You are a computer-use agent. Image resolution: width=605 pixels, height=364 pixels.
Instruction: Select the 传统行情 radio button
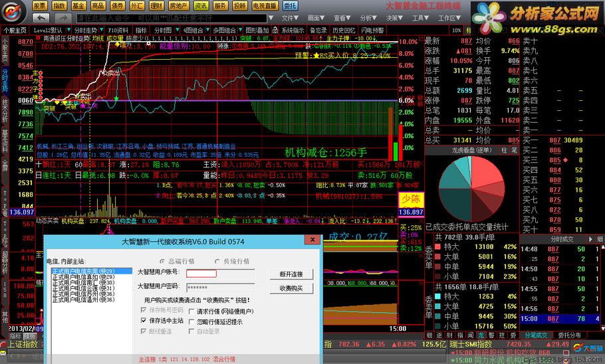(217, 262)
